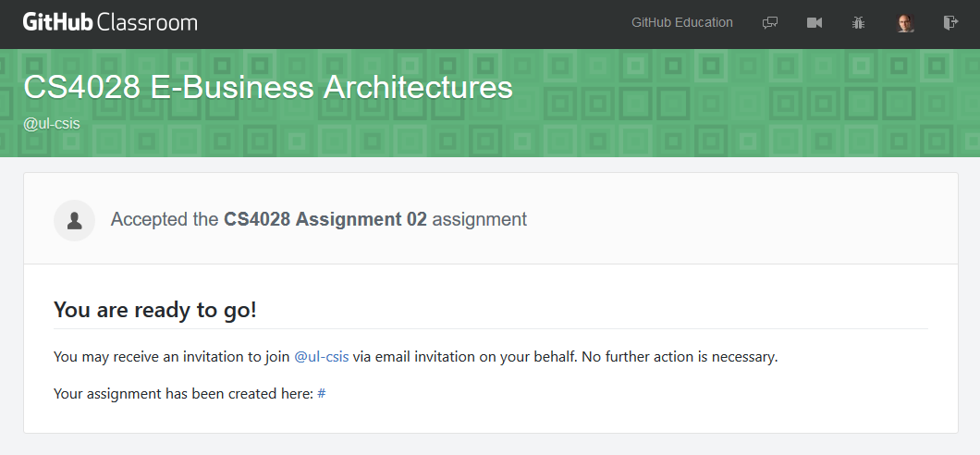Open the GitHub Education link
Screen dimensions: 980x455
[x=682, y=22]
